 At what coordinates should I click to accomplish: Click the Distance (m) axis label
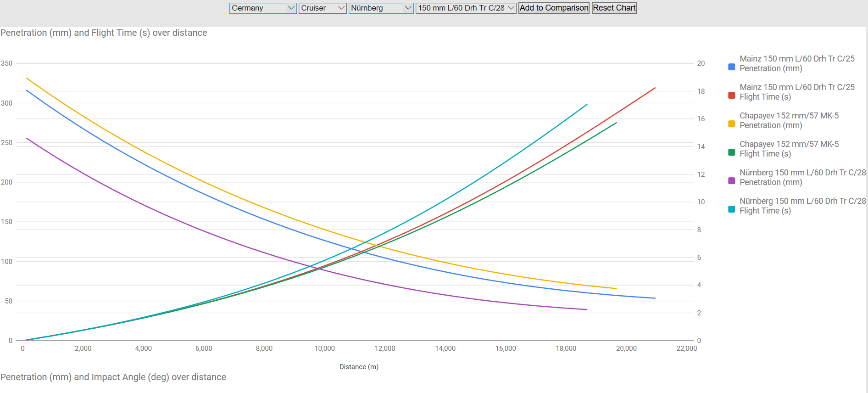click(359, 366)
